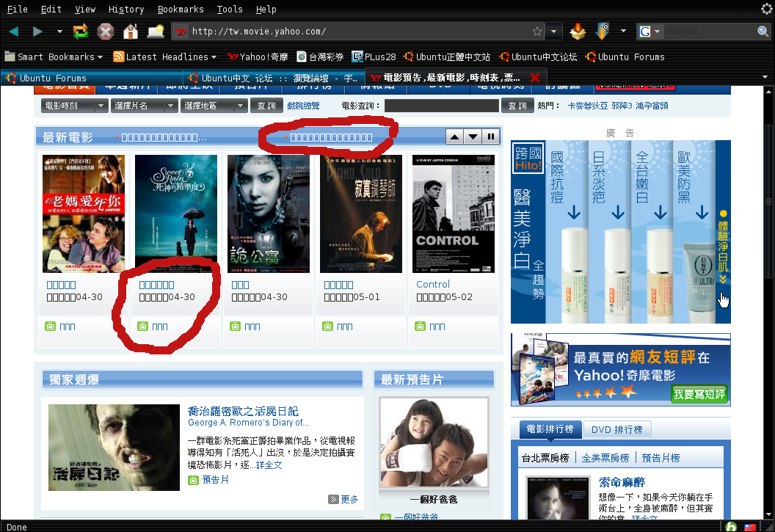Open the History menu

(126, 9)
